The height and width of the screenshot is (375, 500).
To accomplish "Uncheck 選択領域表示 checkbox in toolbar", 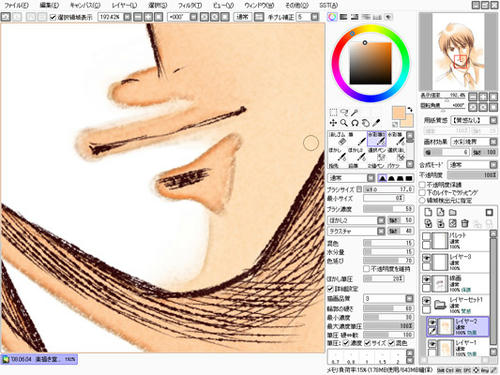I will pyautogui.click(x=53, y=17).
